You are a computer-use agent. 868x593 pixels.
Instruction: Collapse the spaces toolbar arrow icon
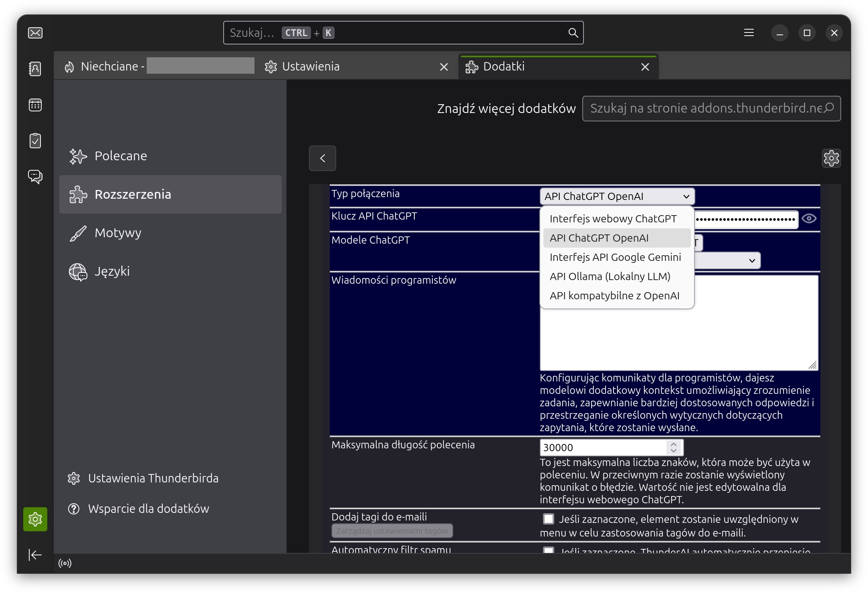(35, 555)
